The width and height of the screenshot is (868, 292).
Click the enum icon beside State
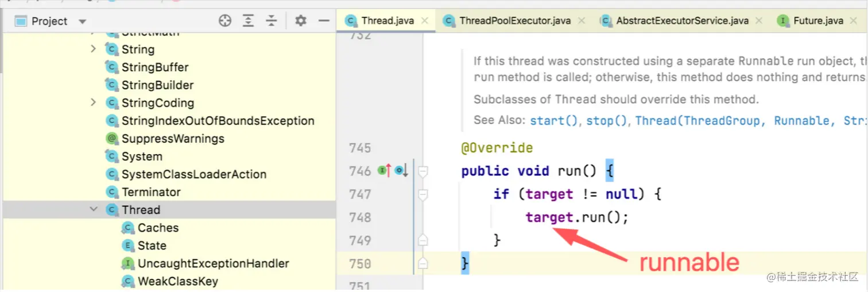128,245
